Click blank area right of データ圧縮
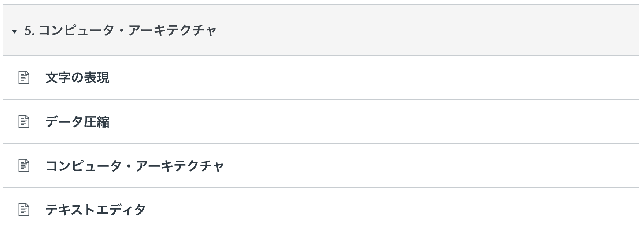This screenshot has height=237, width=644. (x=366, y=122)
